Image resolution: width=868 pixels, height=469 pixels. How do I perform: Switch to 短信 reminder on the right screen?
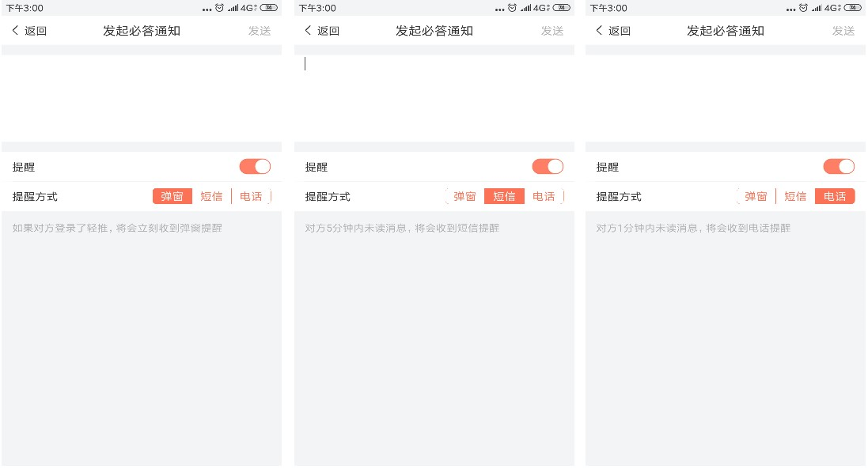[795, 197]
